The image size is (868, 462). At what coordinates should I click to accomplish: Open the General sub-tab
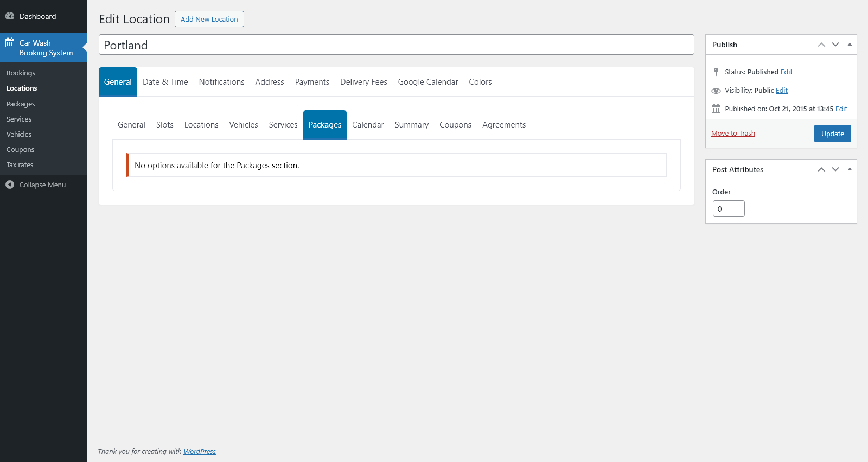131,125
